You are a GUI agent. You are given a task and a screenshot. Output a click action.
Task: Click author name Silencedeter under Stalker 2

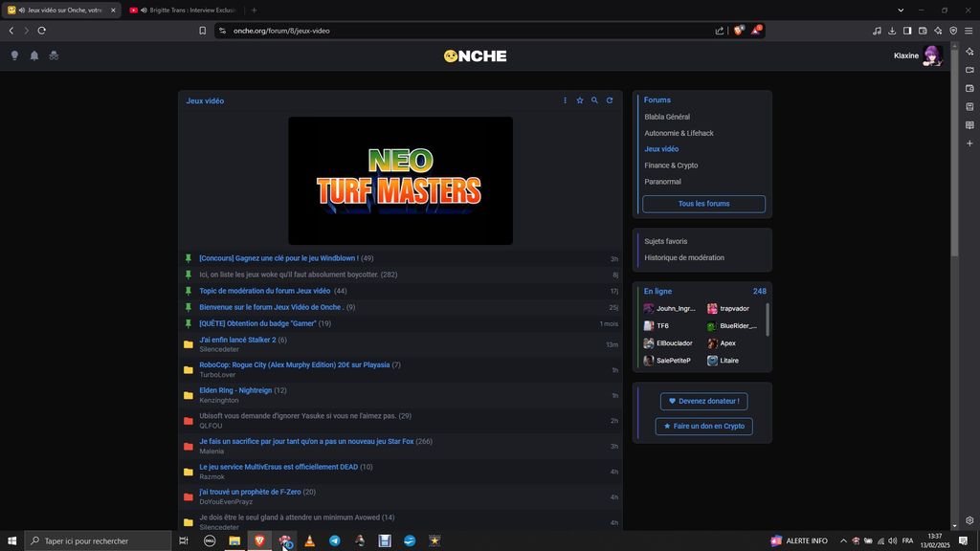219,349
